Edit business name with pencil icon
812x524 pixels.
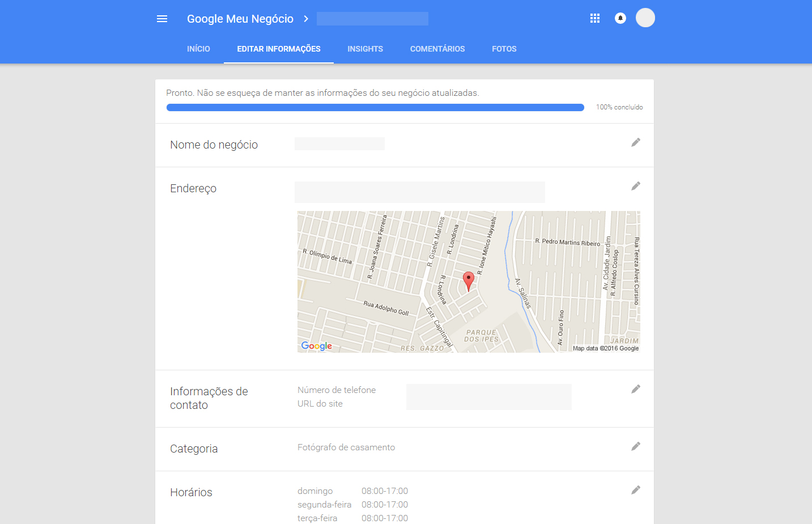(636, 142)
